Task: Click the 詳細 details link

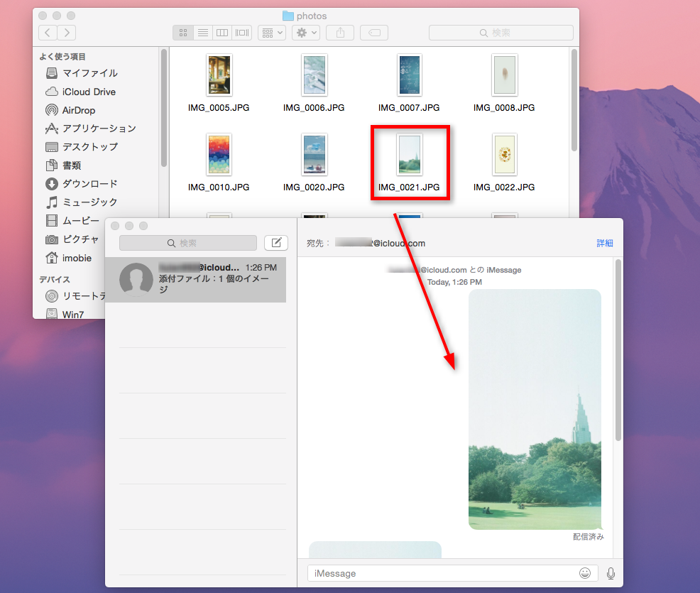Action: coord(604,243)
